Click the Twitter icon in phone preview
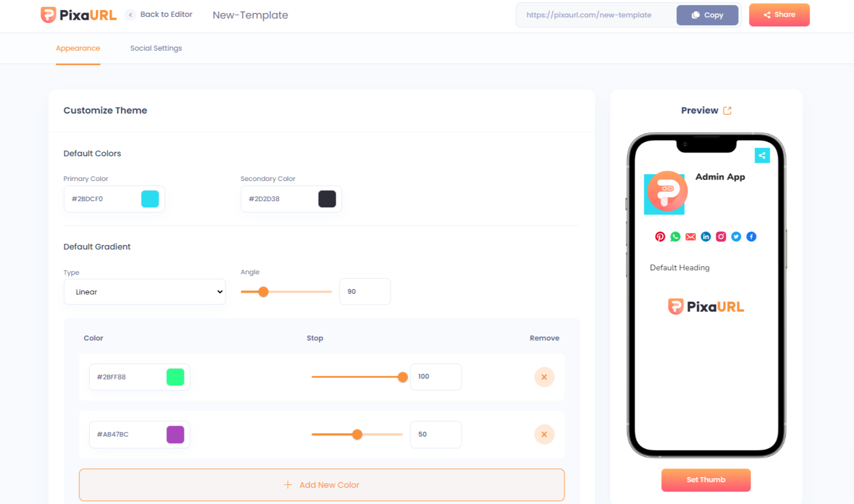Viewport: 854px width, 504px height. tap(736, 237)
